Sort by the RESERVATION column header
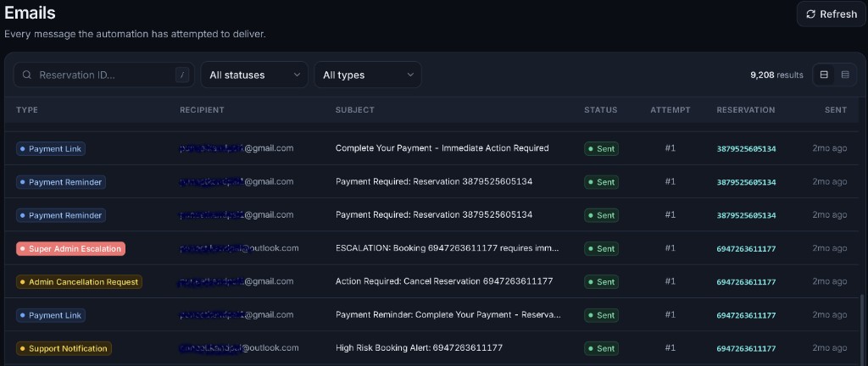 click(746, 110)
